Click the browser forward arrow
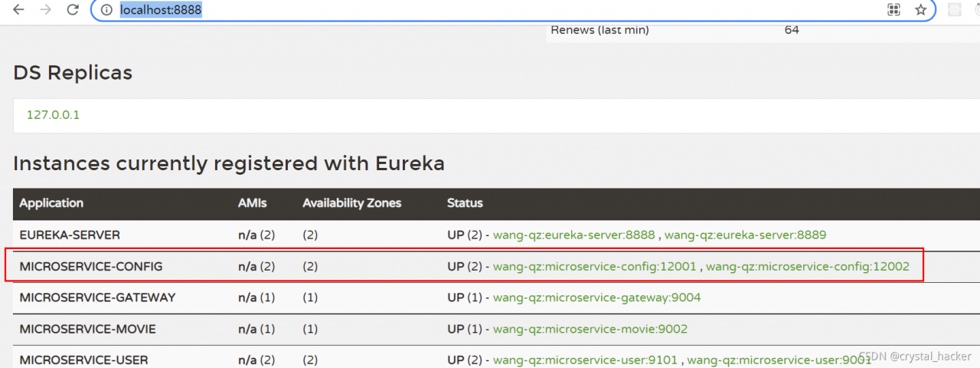The image size is (980, 368). pyautogui.click(x=45, y=10)
